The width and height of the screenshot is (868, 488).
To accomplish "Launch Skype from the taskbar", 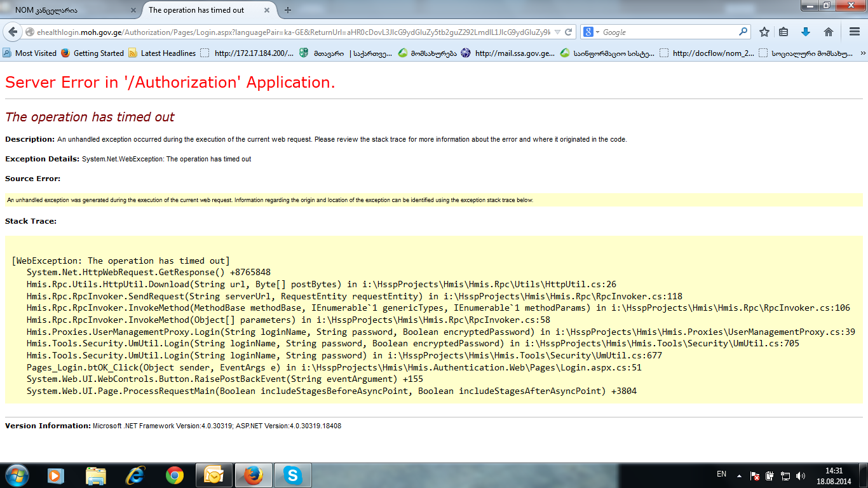I will (x=292, y=475).
